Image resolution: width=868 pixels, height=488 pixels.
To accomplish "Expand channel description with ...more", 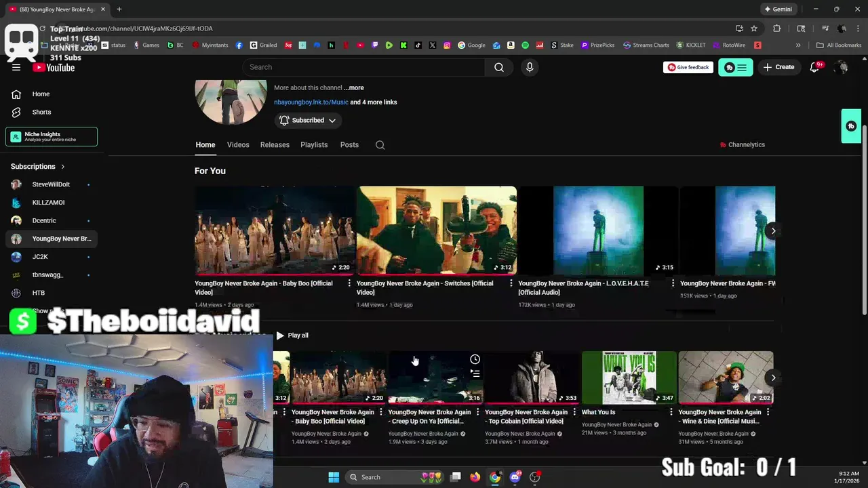I will 354,88.
